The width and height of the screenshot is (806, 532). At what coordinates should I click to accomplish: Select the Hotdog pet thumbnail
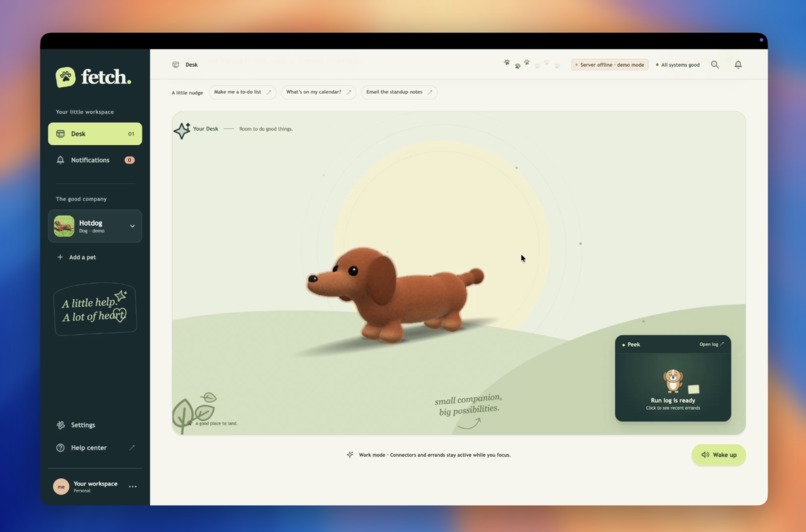pos(64,226)
